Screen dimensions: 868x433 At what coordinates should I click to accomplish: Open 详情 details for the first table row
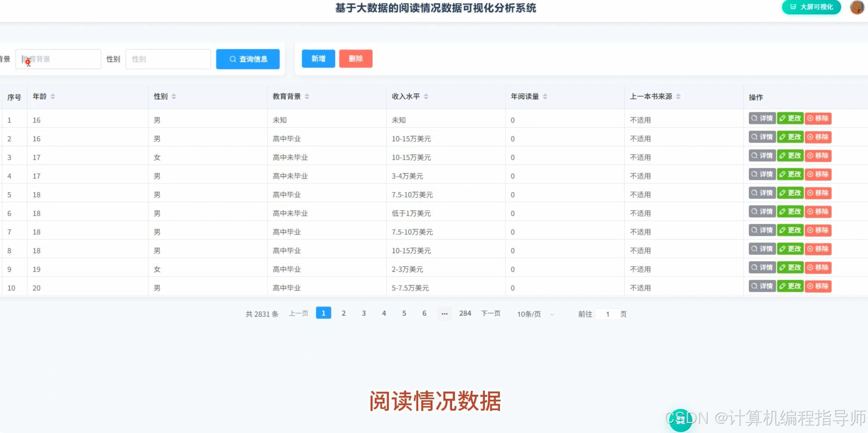point(761,118)
